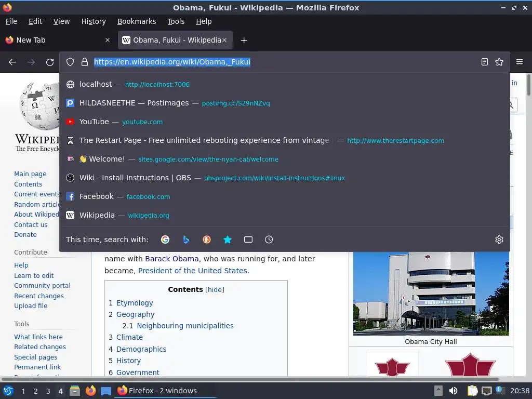Open the Edit menu
Image resolution: width=532 pixels, height=399 pixels.
point(35,21)
